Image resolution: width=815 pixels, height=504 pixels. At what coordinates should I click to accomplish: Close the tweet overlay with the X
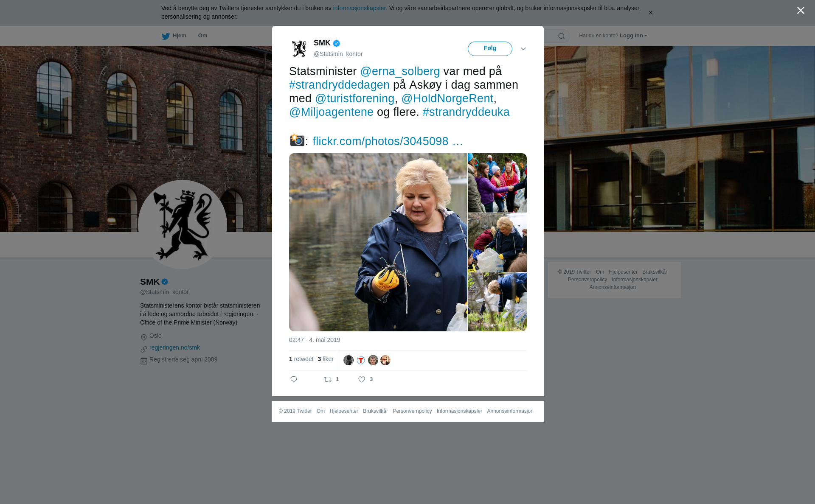coord(801,11)
